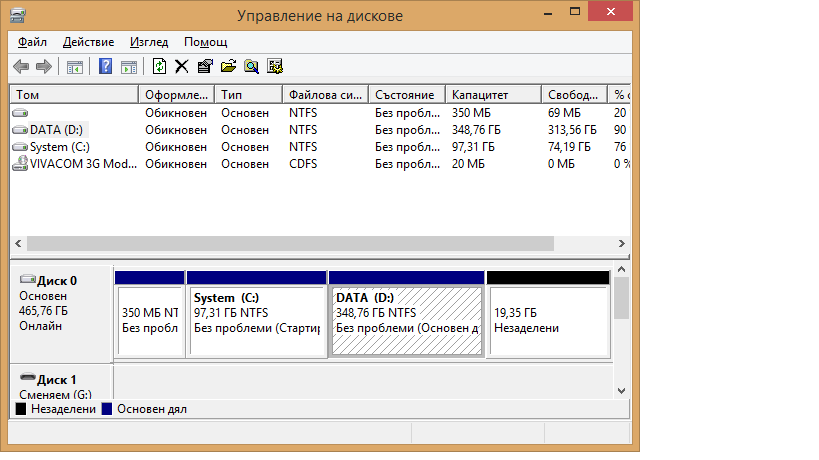819x460 pixels.
Task: Click the Open folder toolbar icon
Action: [x=228, y=66]
